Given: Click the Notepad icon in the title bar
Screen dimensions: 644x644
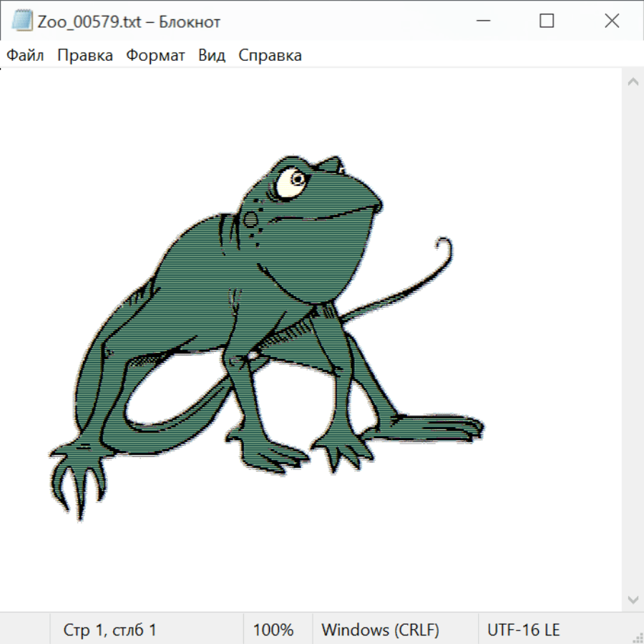Looking at the screenshot, I should [x=22, y=21].
